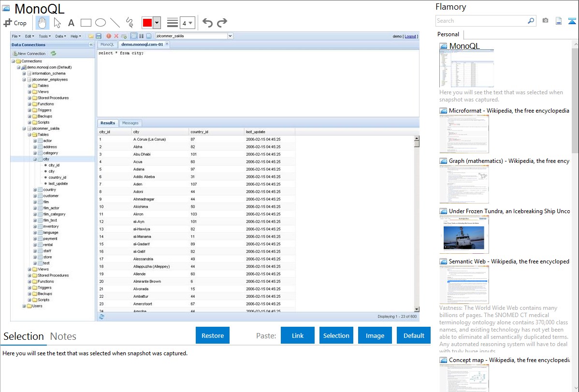Click the Paste Image button
This screenshot has height=392, width=579.
375,335
